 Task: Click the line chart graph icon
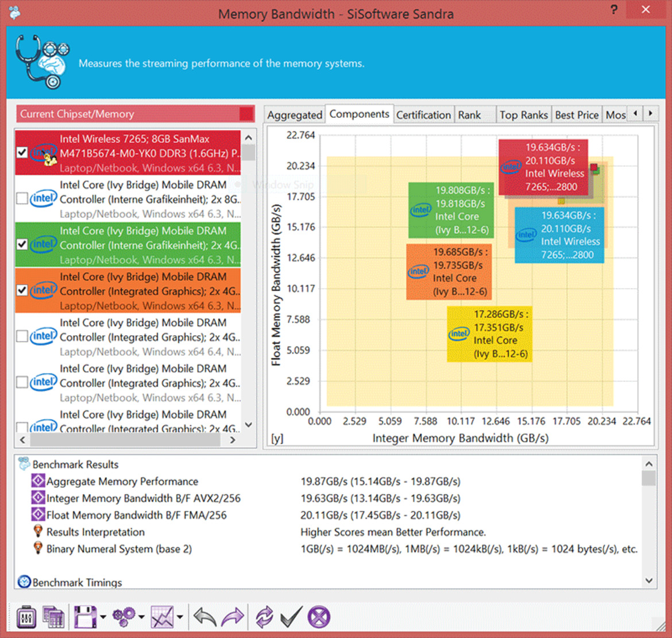point(162,617)
